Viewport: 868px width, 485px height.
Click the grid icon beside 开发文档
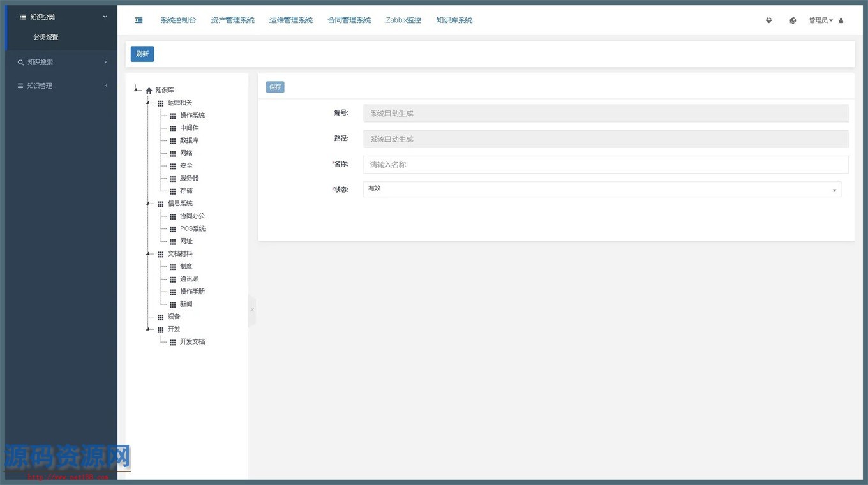[x=173, y=342]
